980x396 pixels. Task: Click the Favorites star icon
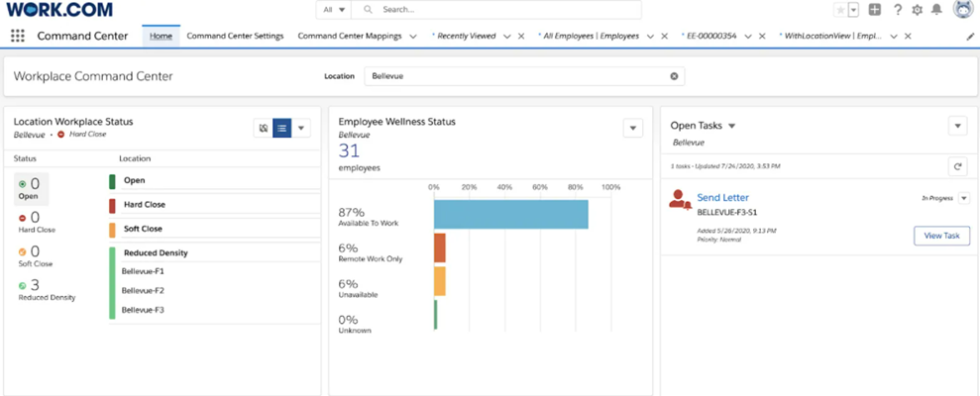point(840,10)
